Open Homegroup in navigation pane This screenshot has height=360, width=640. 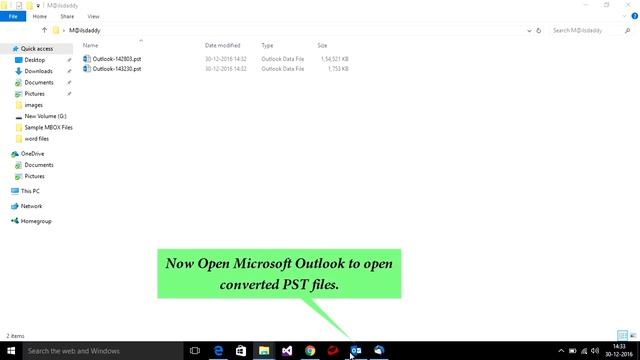pyautogui.click(x=36, y=221)
